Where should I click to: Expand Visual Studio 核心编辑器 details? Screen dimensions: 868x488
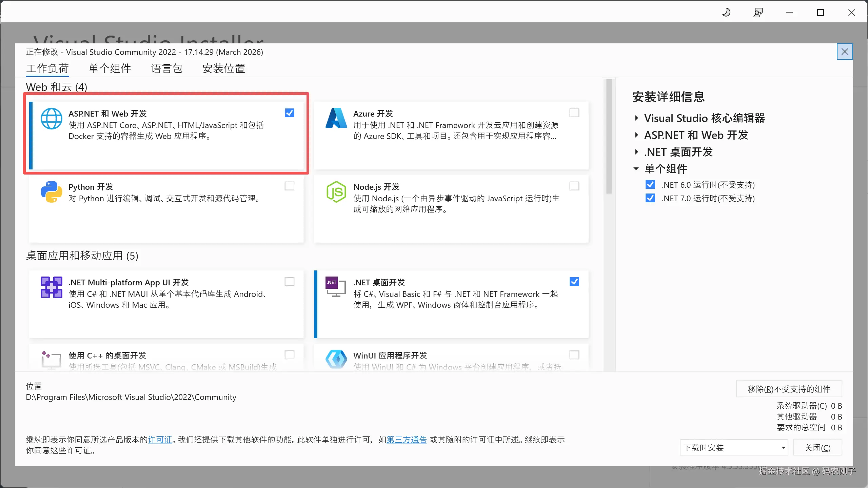[x=636, y=118]
